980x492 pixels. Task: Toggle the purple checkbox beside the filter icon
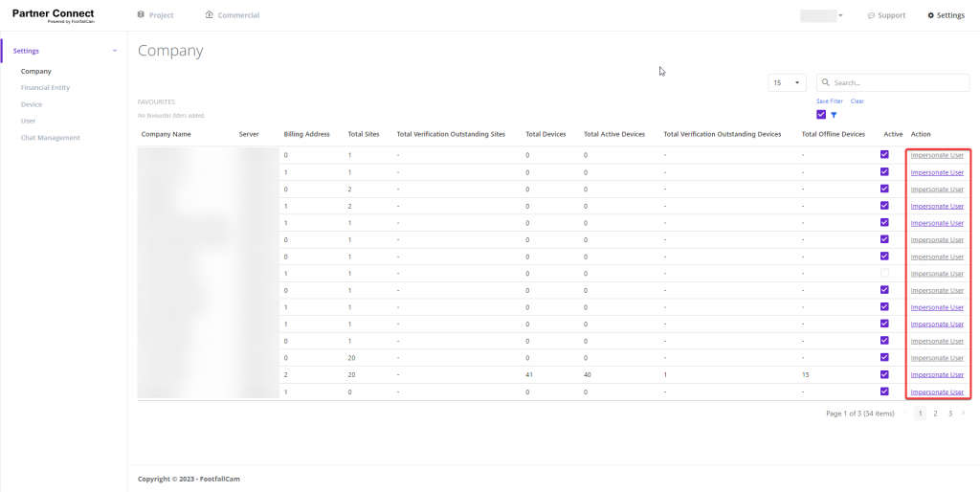(x=821, y=115)
